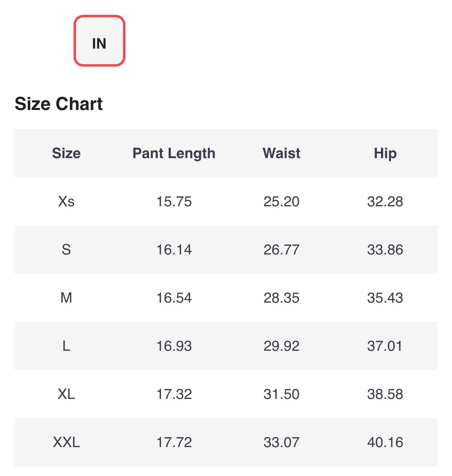Click the Waist column header
This screenshot has width=452, height=476.
click(x=281, y=153)
